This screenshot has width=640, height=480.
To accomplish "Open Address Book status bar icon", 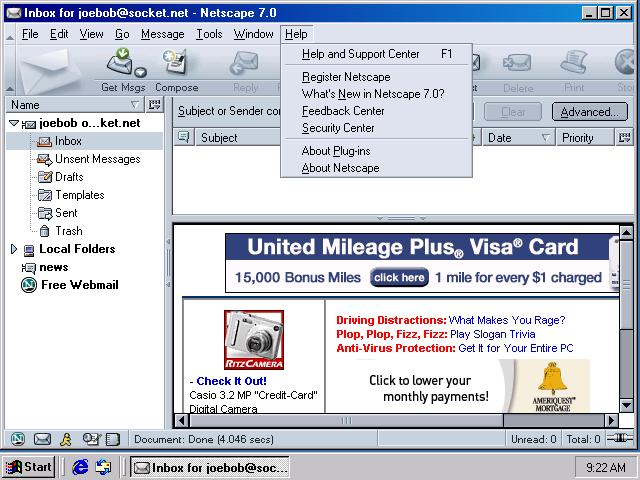I will pos(113,439).
